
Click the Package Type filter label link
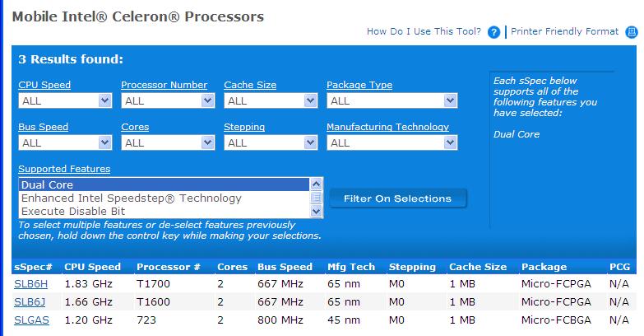[x=359, y=85]
